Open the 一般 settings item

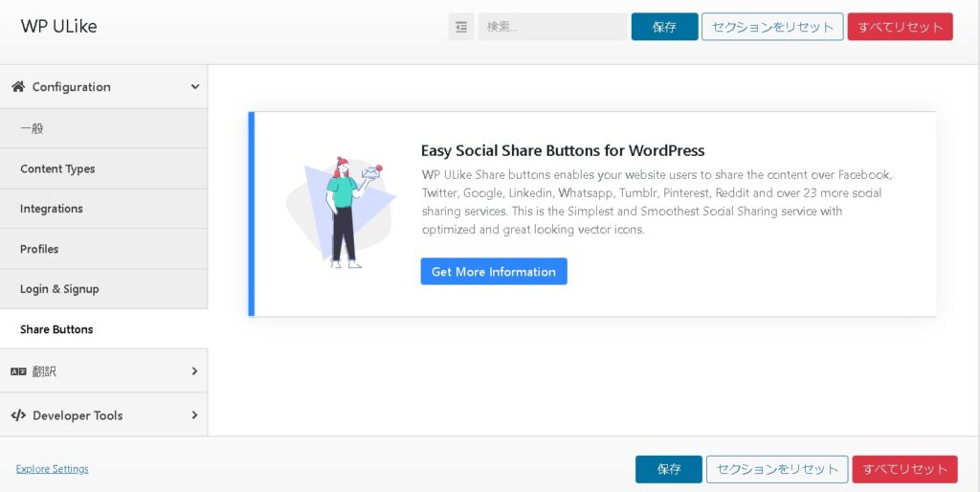point(33,128)
